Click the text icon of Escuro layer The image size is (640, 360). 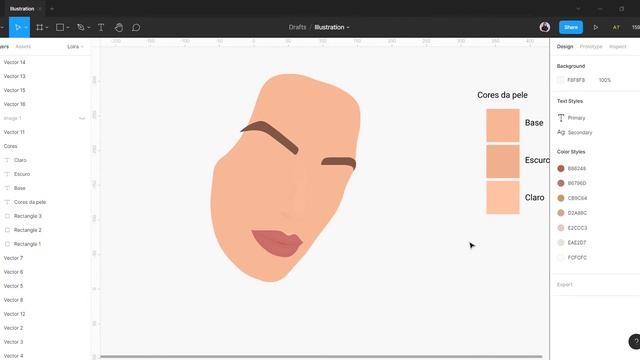coord(7,174)
